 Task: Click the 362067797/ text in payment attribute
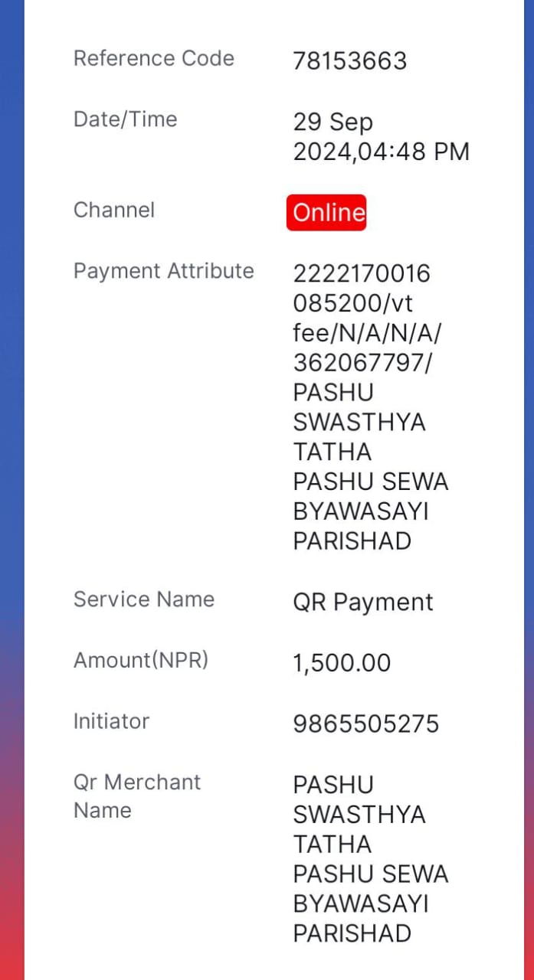click(x=362, y=363)
